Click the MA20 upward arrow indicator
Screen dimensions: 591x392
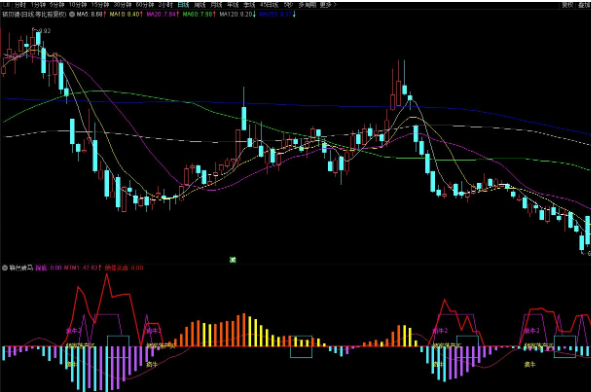point(178,14)
